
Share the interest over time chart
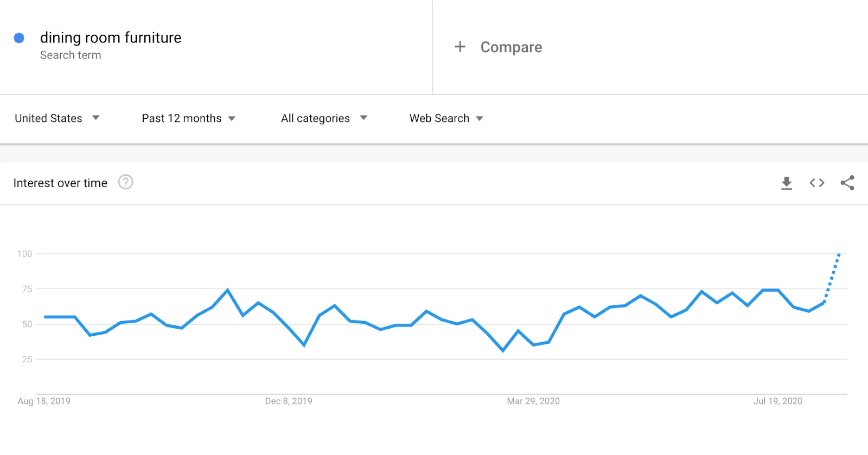click(847, 183)
